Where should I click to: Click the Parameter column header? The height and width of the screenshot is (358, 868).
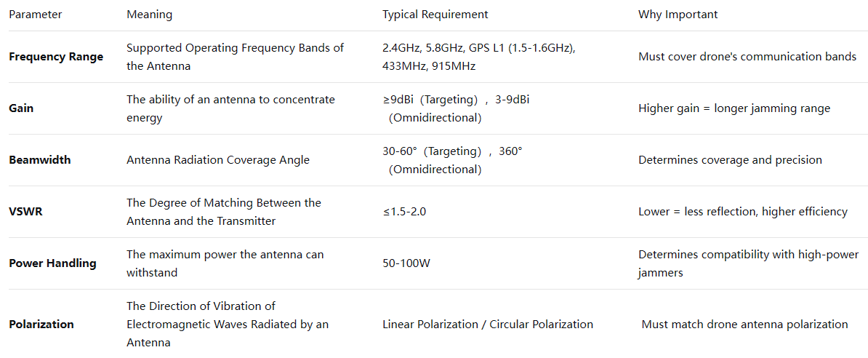pos(35,15)
